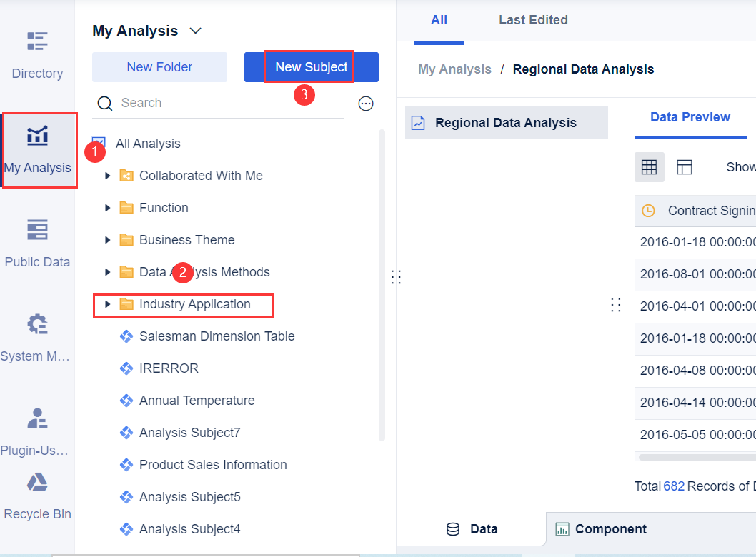Click the Search input field
This screenshot has height=557, width=756.
click(229, 103)
